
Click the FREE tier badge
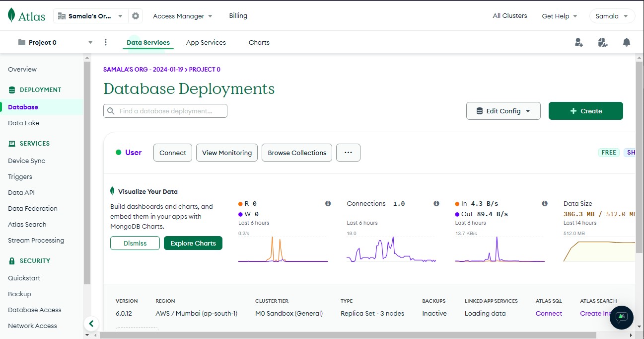pos(609,153)
